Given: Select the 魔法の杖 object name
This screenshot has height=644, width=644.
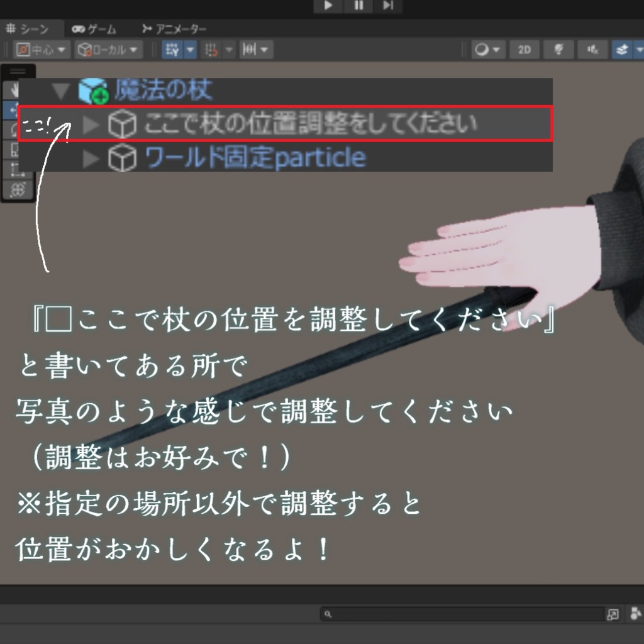Looking at the screenshot, I should [164, 89].
